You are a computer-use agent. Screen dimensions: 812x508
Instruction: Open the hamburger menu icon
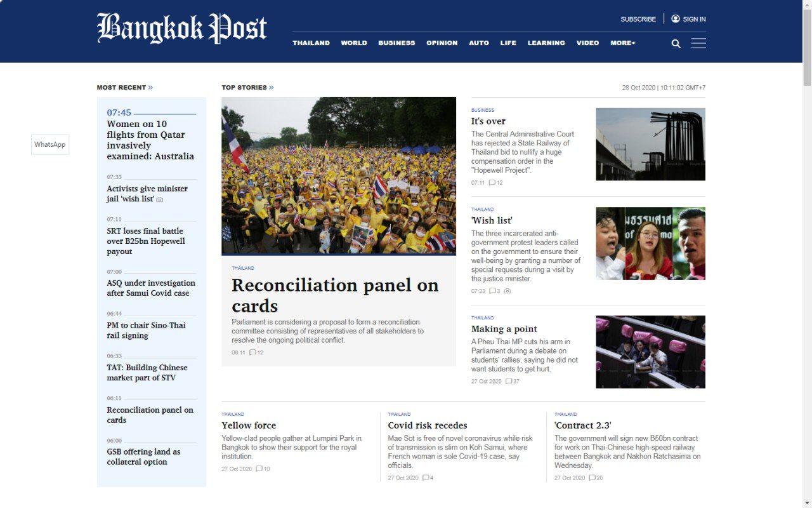coord(698,43)
